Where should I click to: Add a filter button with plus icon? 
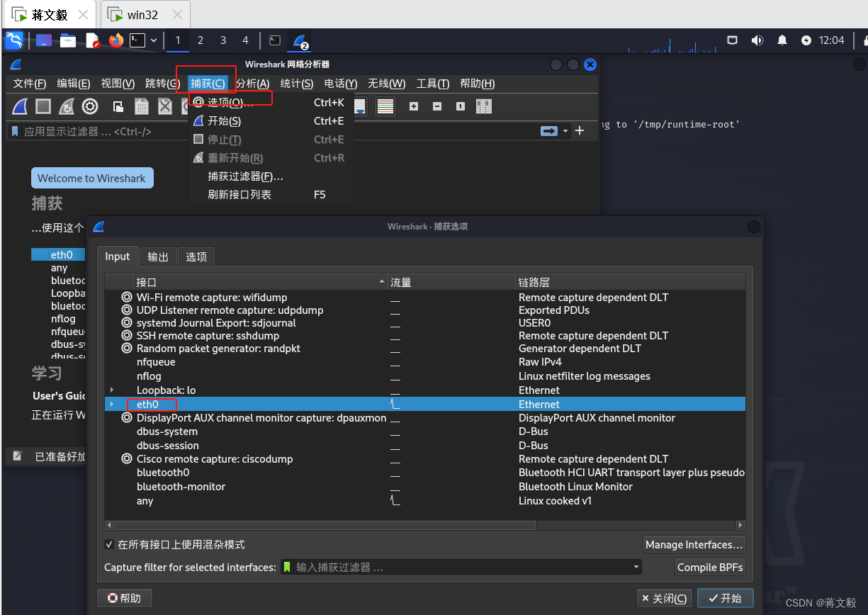(580, 130)
